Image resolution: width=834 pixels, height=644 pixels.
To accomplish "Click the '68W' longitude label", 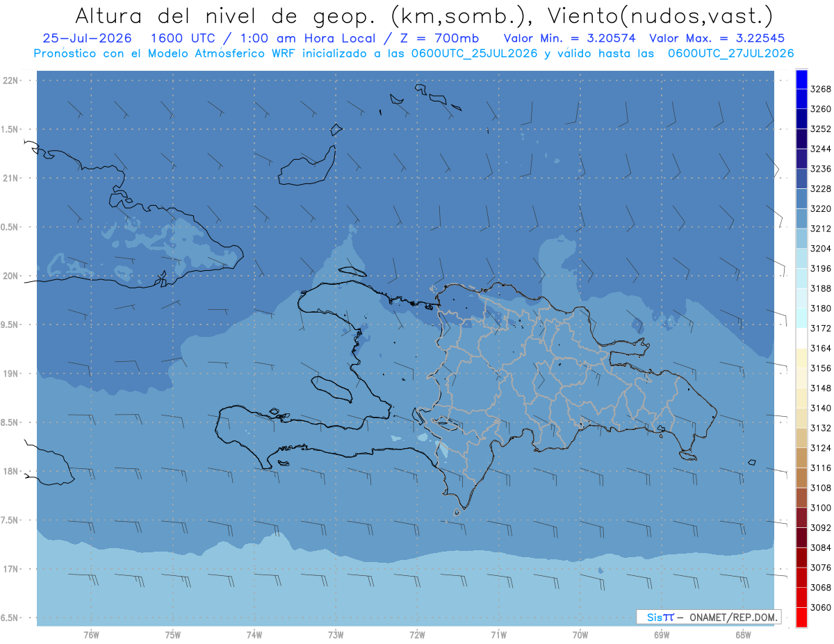I will [743, 635].
